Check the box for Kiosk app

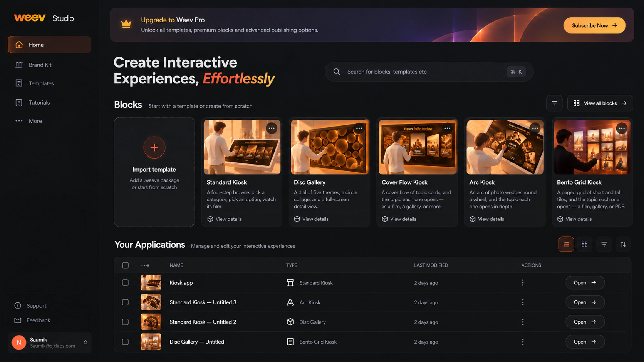pyautogui.click(x=125, y=283)
